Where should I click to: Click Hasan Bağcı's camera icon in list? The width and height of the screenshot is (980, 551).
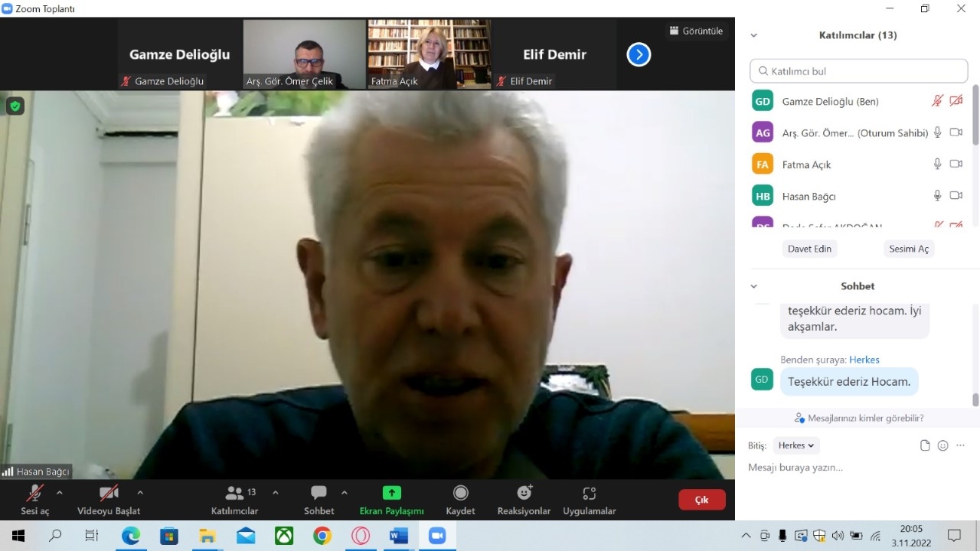[955, 195]
